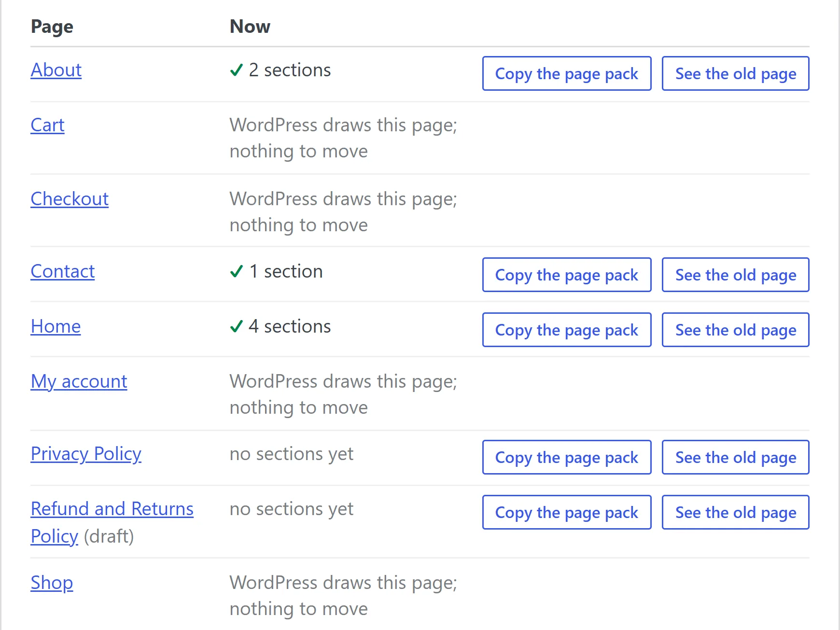This screenshot has height=630, width=840.
Task: See old page for Refund and Returns Policy
Action: coord(736,512)
